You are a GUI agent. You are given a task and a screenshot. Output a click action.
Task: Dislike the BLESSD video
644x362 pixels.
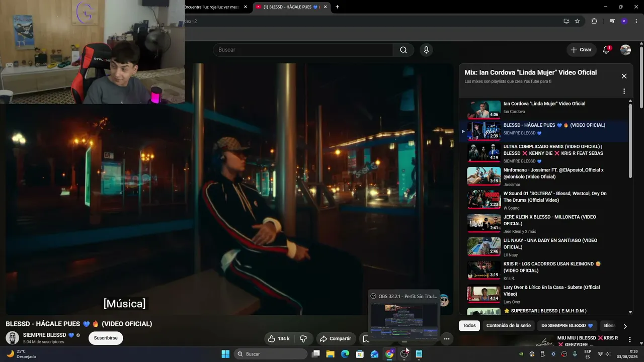303,339
